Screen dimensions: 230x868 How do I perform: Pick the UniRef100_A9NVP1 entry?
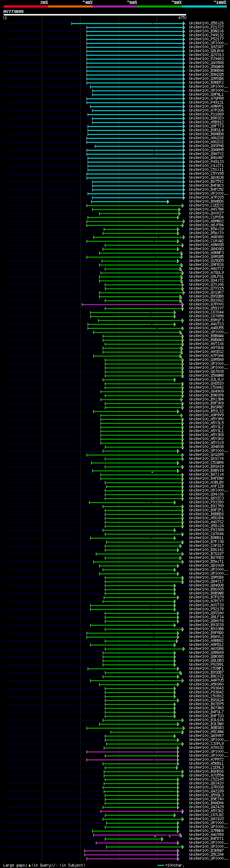tap(206, 107)
